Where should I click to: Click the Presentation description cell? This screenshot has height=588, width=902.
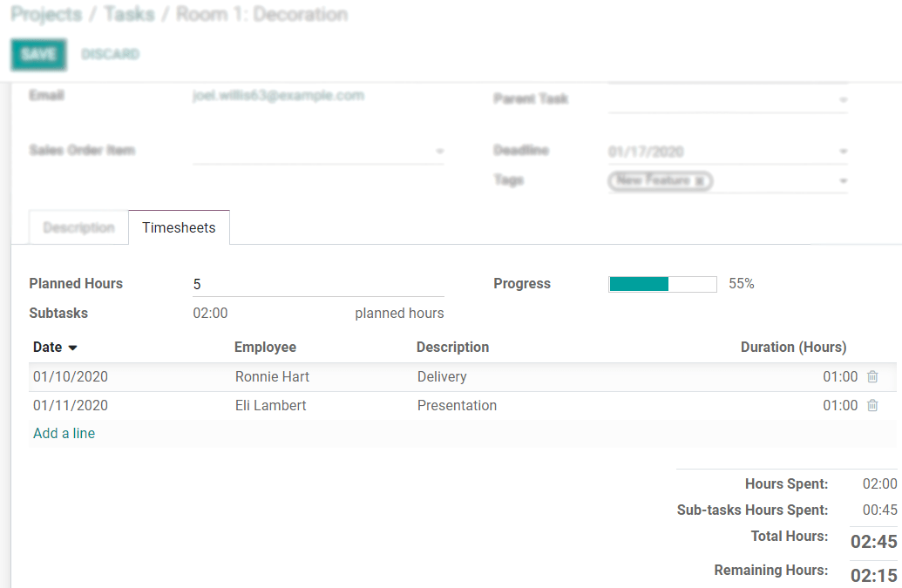click(x=457, y=405)
